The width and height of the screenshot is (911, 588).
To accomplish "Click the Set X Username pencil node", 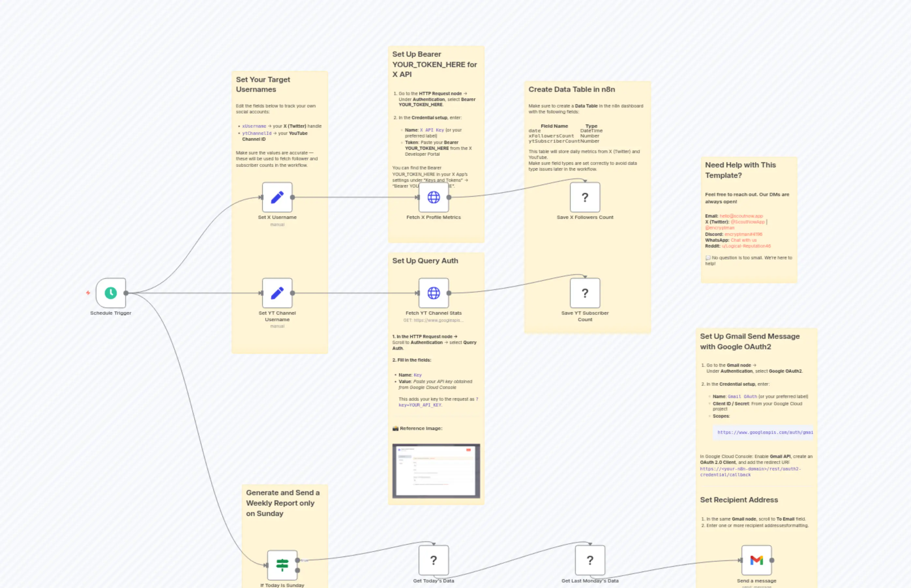I will click(277, 197).
